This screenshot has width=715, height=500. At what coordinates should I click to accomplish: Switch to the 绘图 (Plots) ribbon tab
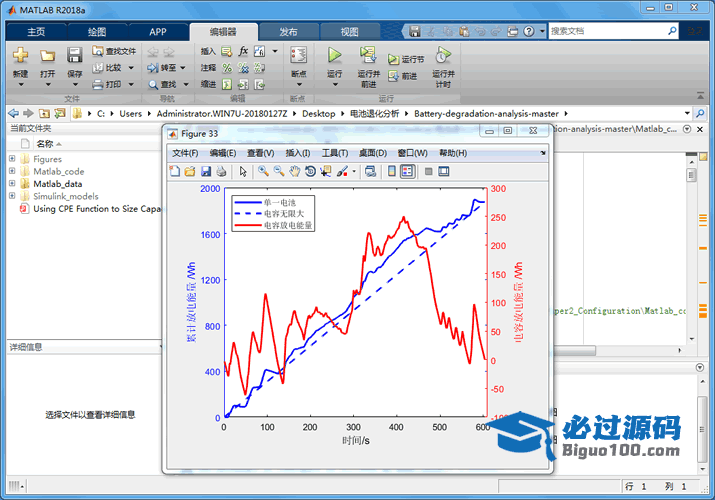[96, 31]
